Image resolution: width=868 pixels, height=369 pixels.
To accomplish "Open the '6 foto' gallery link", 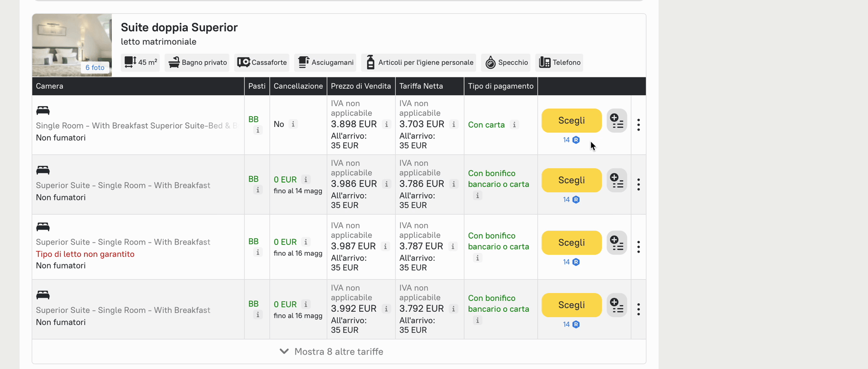I will coord(95,68).
